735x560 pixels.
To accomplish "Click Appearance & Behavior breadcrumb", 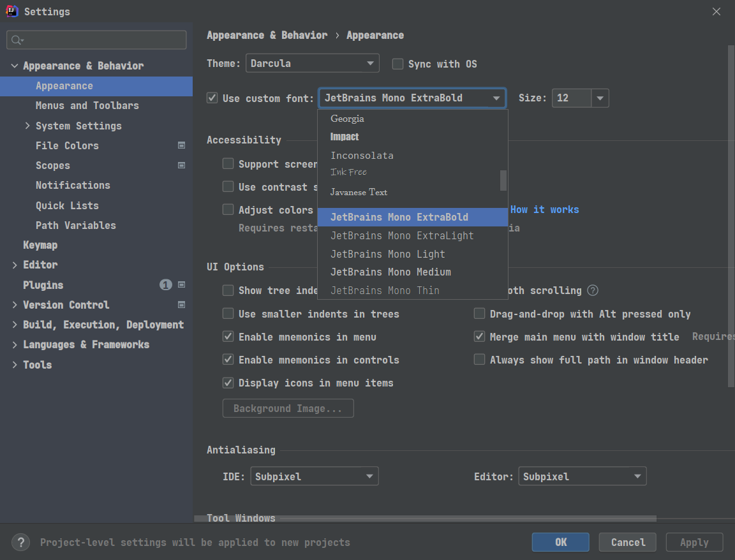I will 267,35.
